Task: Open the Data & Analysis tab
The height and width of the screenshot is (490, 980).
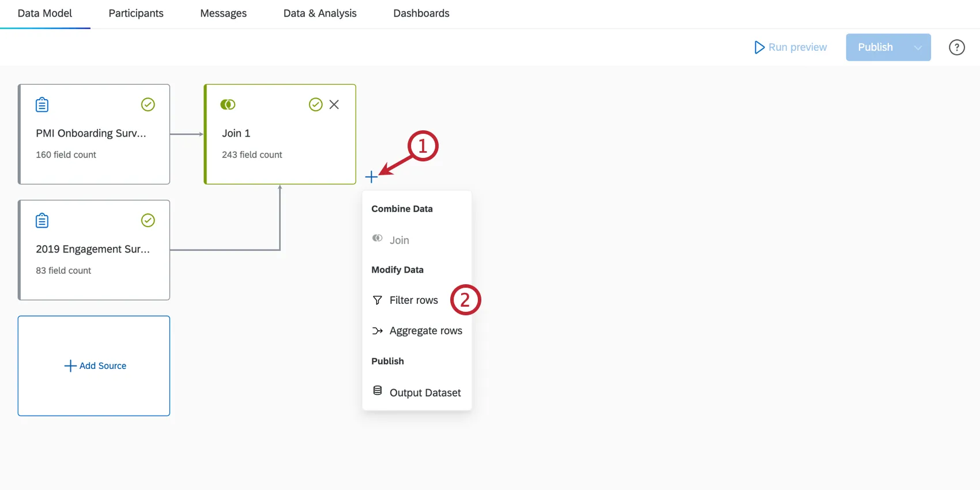Action: point(320,13)
